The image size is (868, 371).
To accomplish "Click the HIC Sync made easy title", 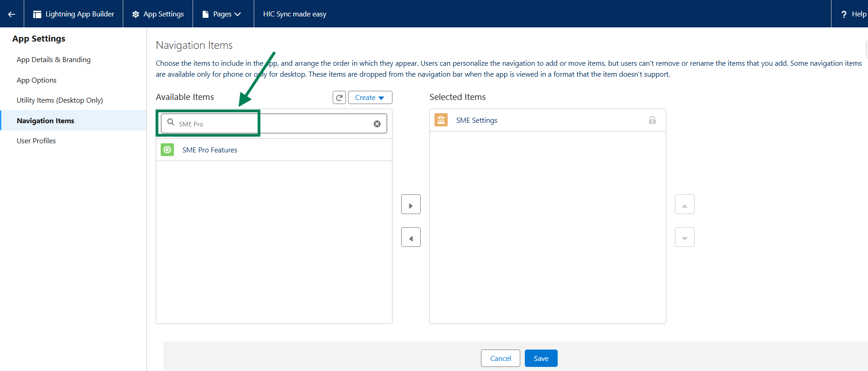I will tap(295, 14).
